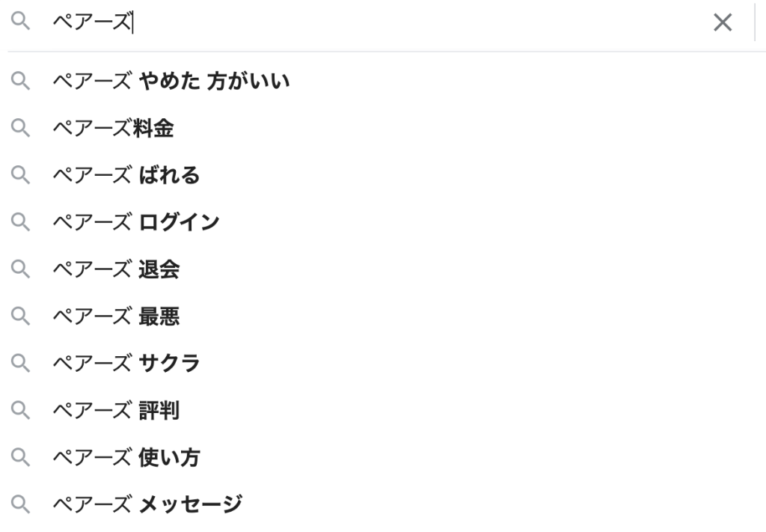Pick the ペアーズ サクラ suggestion
This screenshot has height=532, width=766.
tap(126, 364)
